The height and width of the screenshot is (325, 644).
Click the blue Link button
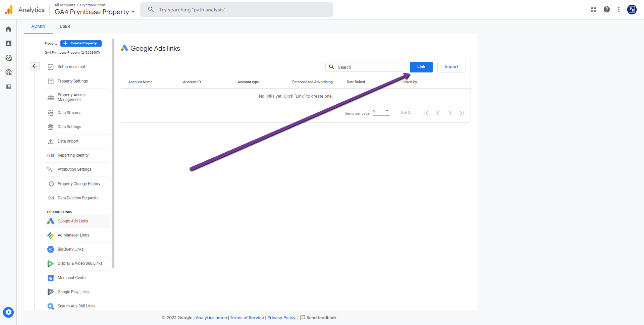tap(421, 67)
